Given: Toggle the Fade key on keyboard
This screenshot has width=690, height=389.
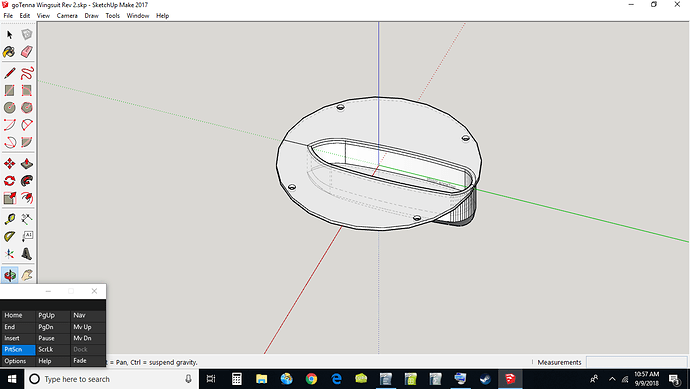Looking at the screenshot, I should [88, 361].
